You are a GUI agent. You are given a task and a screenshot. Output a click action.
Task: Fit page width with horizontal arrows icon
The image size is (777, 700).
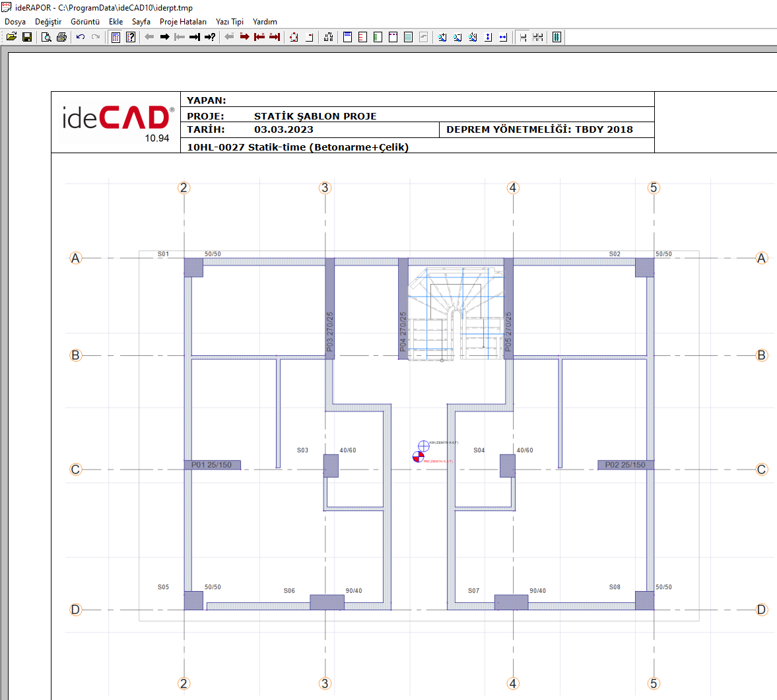point(503,37)
